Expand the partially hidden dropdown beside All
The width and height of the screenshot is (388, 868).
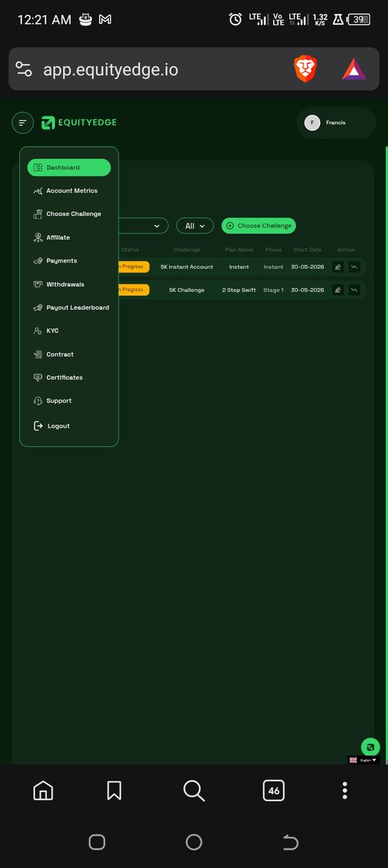pos(143,226)
